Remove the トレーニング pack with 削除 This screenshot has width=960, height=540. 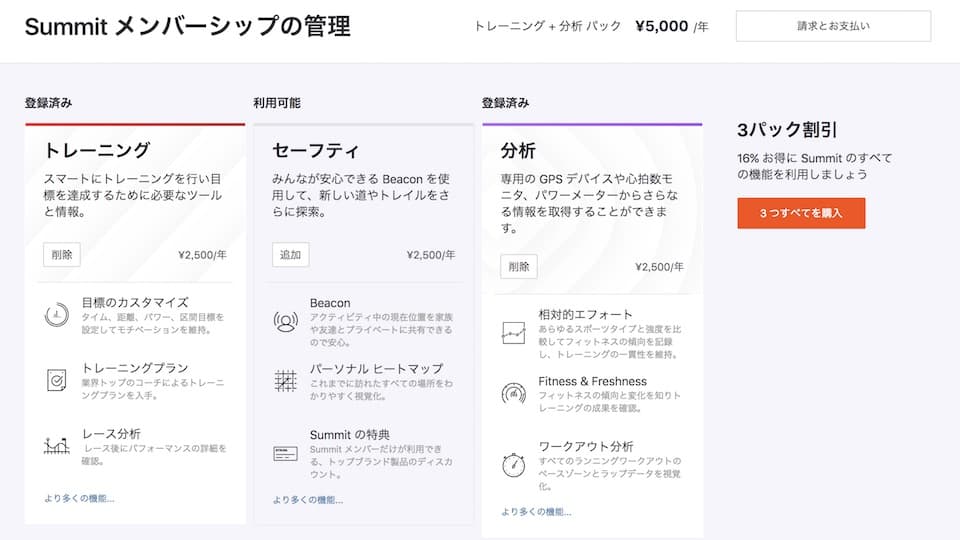tap(62, 255)
